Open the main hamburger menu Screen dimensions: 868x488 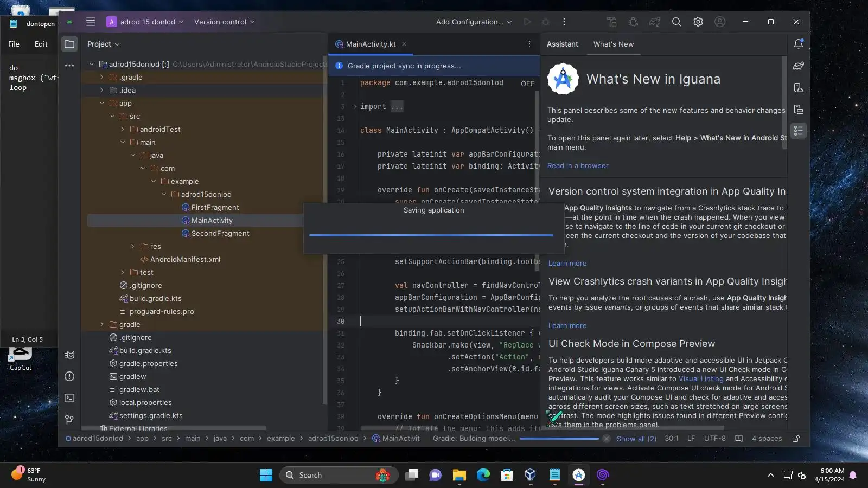click(x=91, y=22)
